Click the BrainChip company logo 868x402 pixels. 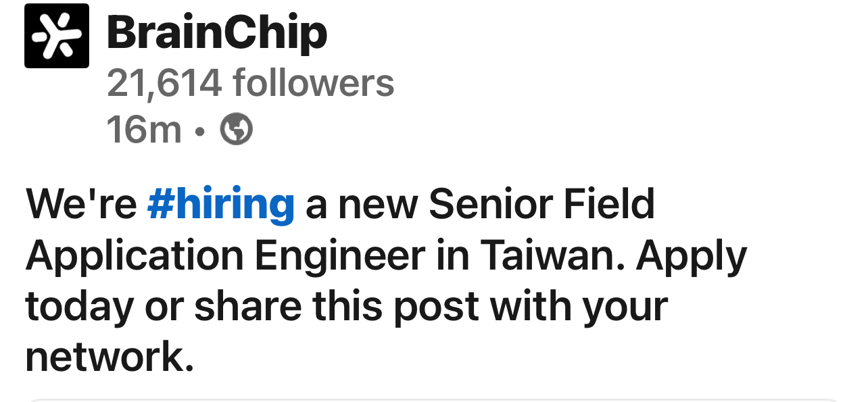(x=57, y=36)
